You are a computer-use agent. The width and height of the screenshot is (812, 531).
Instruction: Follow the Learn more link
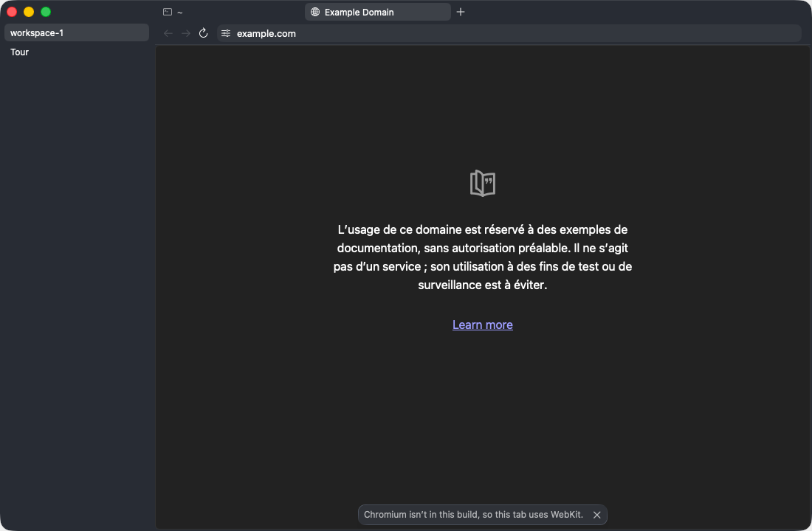tap(482, 324)
